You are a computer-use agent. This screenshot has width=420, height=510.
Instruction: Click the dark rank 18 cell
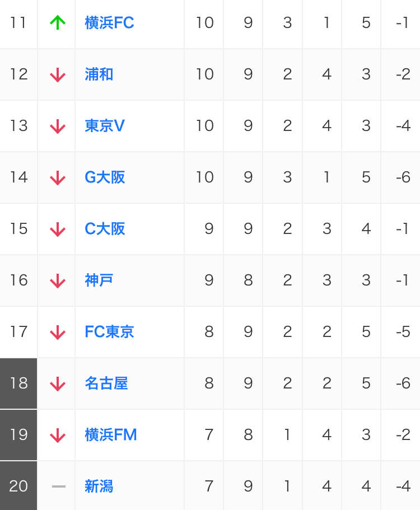[18, 383]
